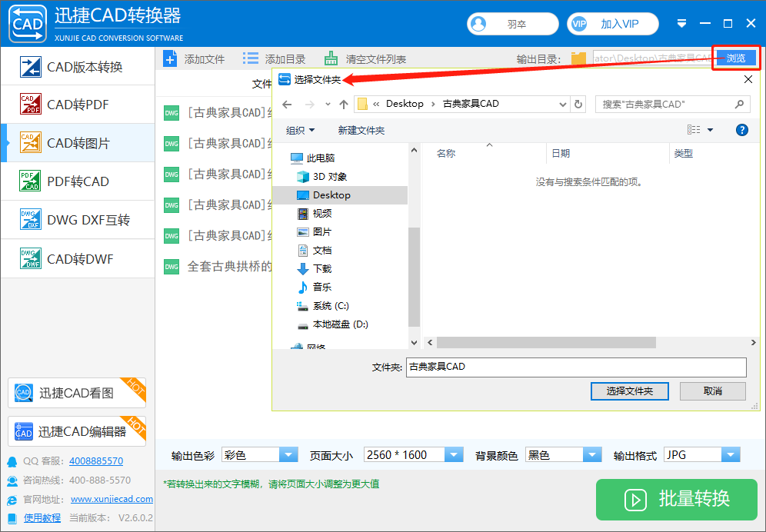Image resolution: width=766 pixels, height=532 pixels.
Task: Sort by 名称 column header
Action: pos(446,154)
